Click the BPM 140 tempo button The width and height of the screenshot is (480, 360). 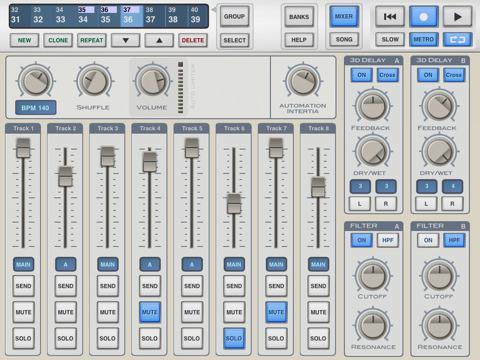[x=35, y=108]
